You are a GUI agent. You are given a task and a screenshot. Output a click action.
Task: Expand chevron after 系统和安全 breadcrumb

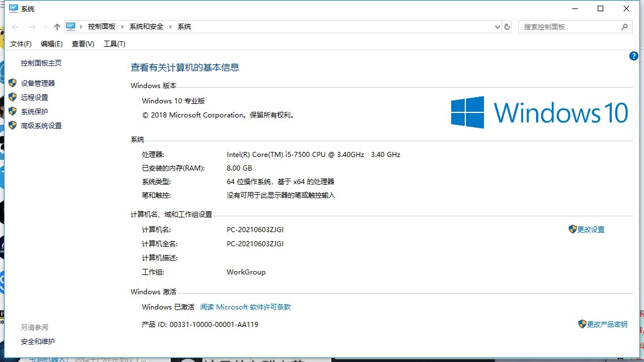point(170,27)
